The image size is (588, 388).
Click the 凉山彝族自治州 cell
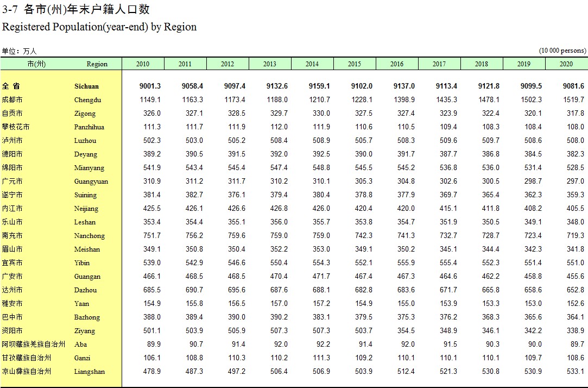pyautogui.click(x=26, y=371)
